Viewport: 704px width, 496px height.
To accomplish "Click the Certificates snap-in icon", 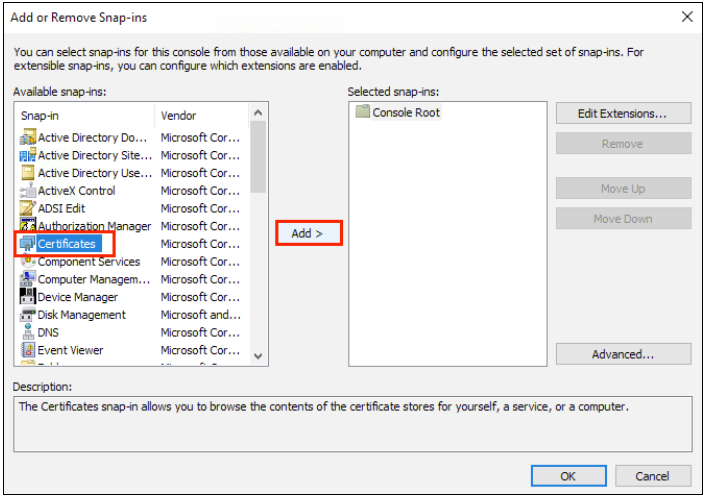I will pos(28,244).
